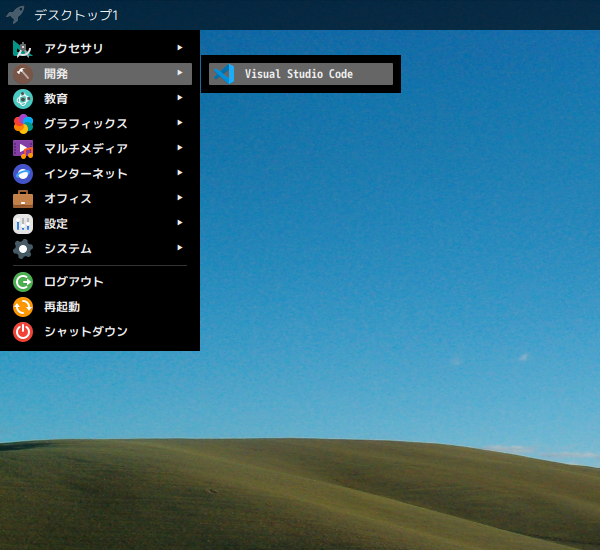Open the グラフィックス menu entry
Image resolution: width=600 pixels, height=550 pixels.
[x=100, y=124]
